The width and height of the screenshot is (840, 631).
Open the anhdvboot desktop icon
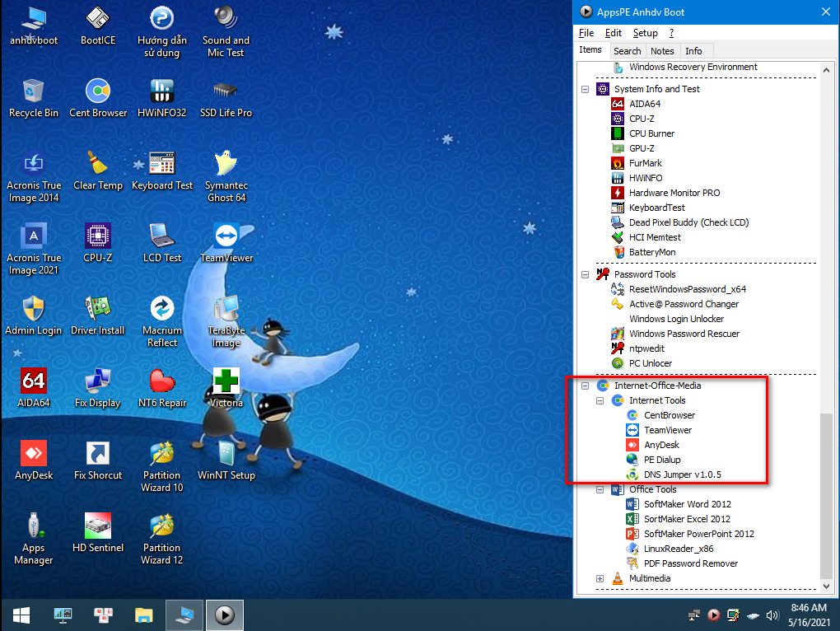[x=34, y=26]
